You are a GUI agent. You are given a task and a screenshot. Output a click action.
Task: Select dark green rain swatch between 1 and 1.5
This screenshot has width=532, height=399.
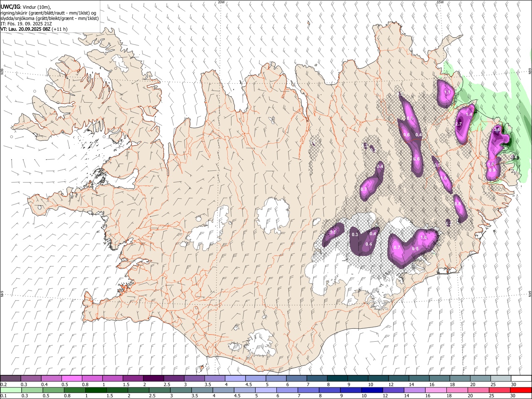96,390
